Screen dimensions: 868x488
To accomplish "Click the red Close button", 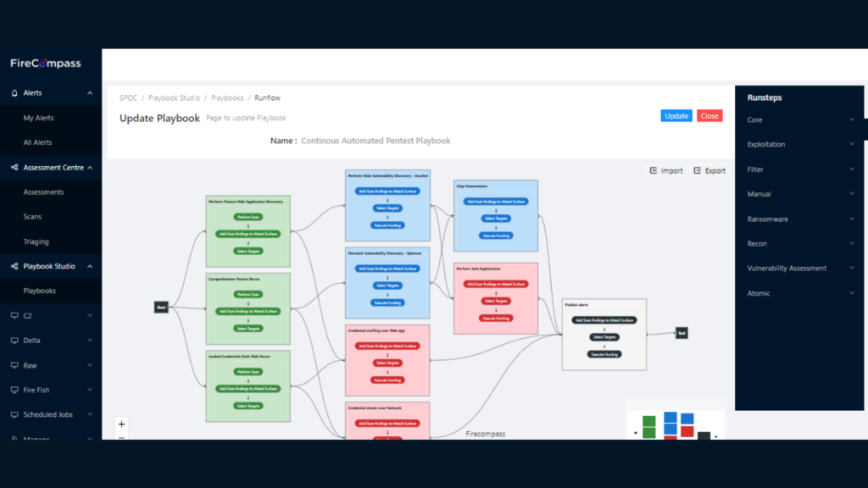I will (x=709, y=116).
